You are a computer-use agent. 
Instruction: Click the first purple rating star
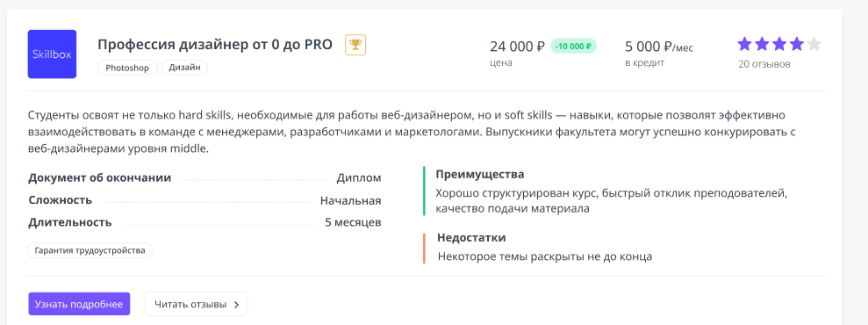744,44
